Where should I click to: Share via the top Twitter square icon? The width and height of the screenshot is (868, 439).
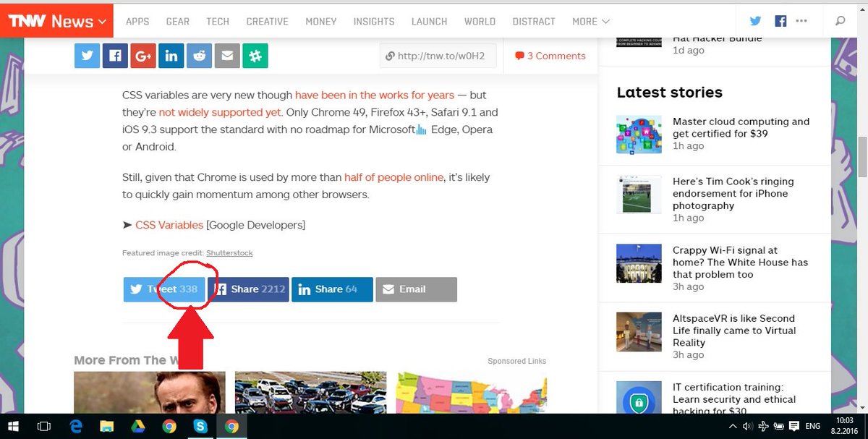[87, 56]
